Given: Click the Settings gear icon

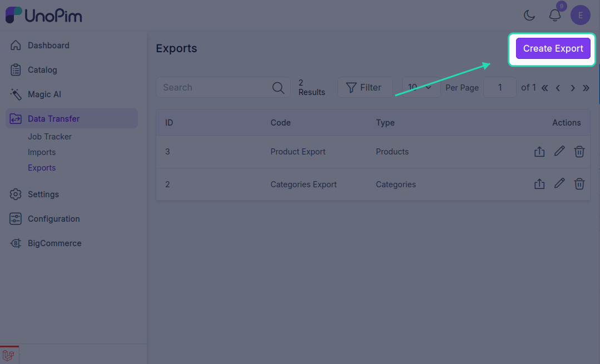Looking at the screenshot, I should pos(16,195).
